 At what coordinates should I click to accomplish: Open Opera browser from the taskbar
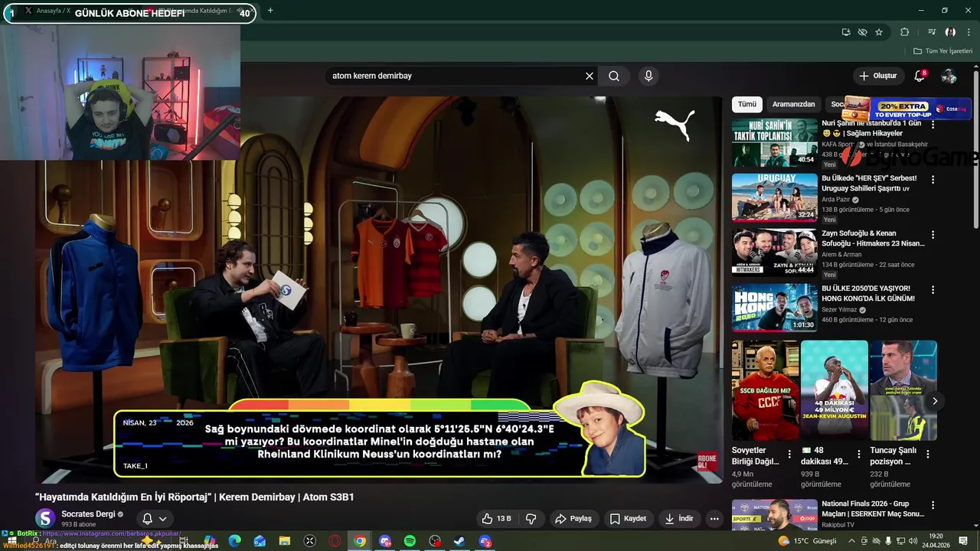click(x=335, y=541)
